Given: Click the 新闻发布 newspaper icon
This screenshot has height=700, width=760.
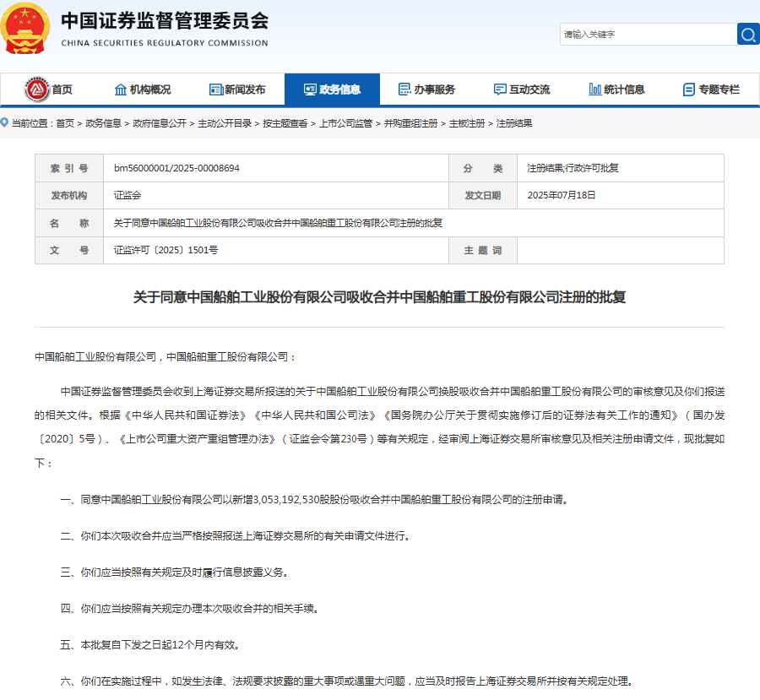Looking at the screenshot, I should [215, 90].
